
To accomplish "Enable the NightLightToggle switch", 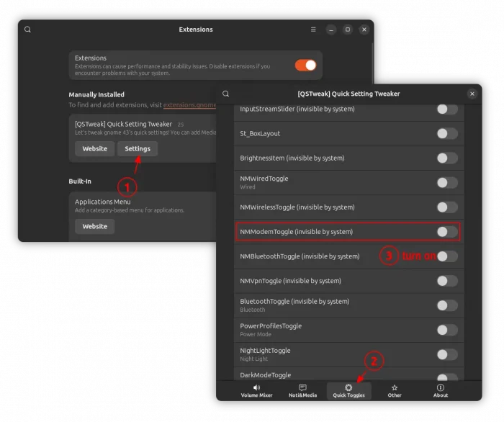I will (x=447, y=354).
